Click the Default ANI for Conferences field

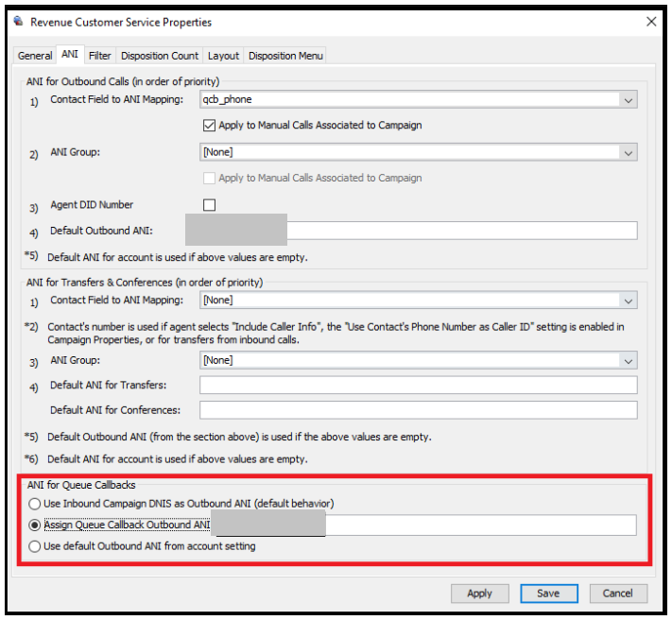[419, 410]
